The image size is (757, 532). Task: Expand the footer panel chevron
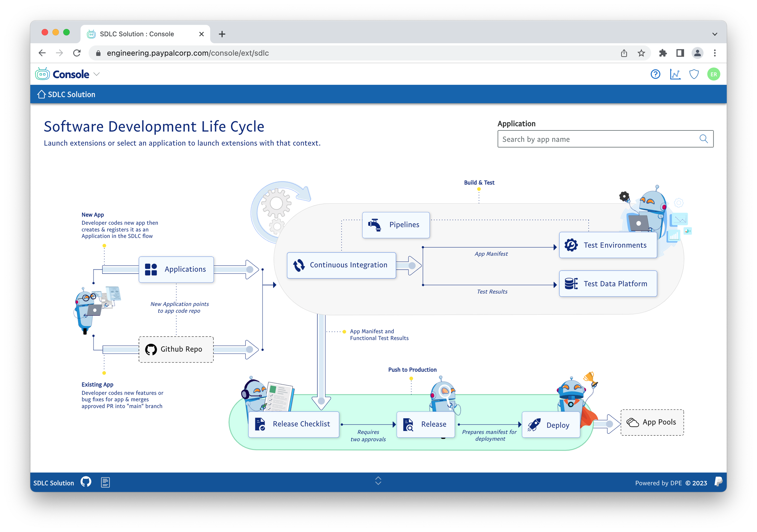tap(378, 481)
